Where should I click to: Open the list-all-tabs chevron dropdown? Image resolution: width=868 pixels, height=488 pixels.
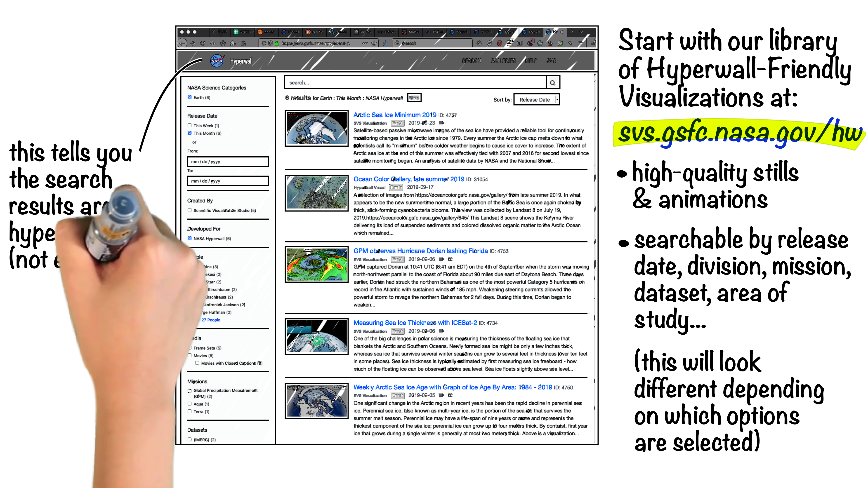point(582,32)
